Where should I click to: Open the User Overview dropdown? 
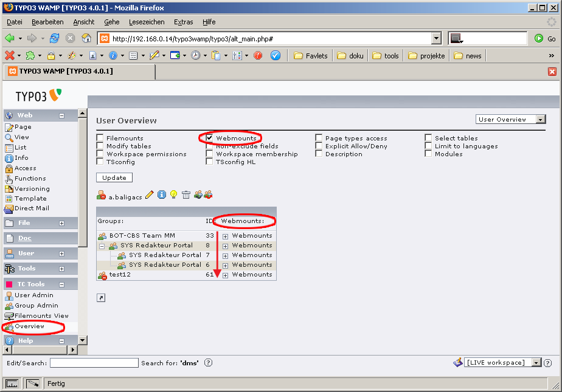coord(511,119)
